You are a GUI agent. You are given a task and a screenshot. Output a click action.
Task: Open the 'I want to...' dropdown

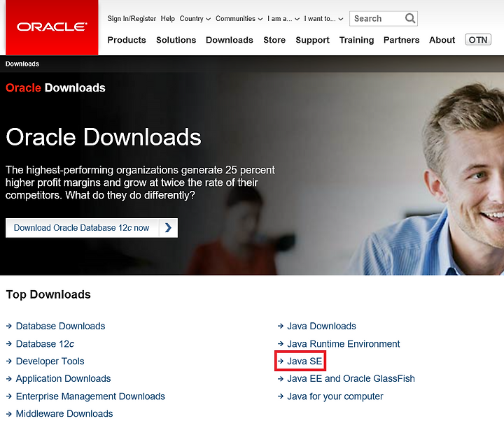click(323, 19)
